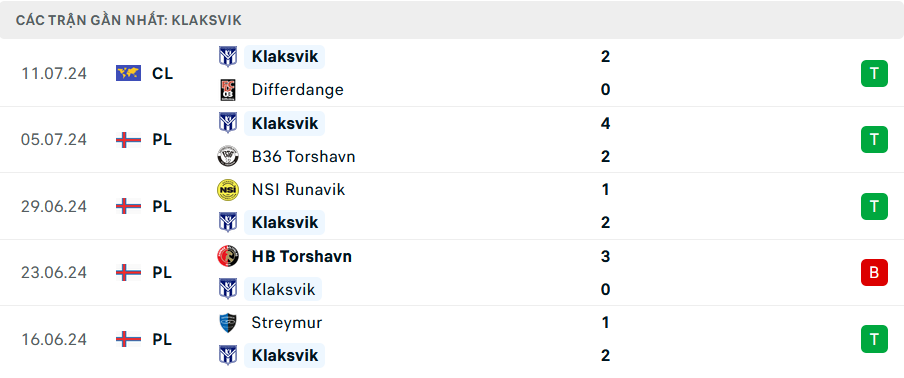
Task: Open the B36 Torshavn team link
Action: point(303,156)
